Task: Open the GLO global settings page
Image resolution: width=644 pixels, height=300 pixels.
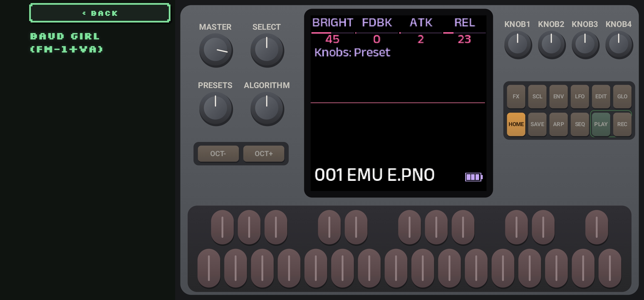Action: (622, 96)
